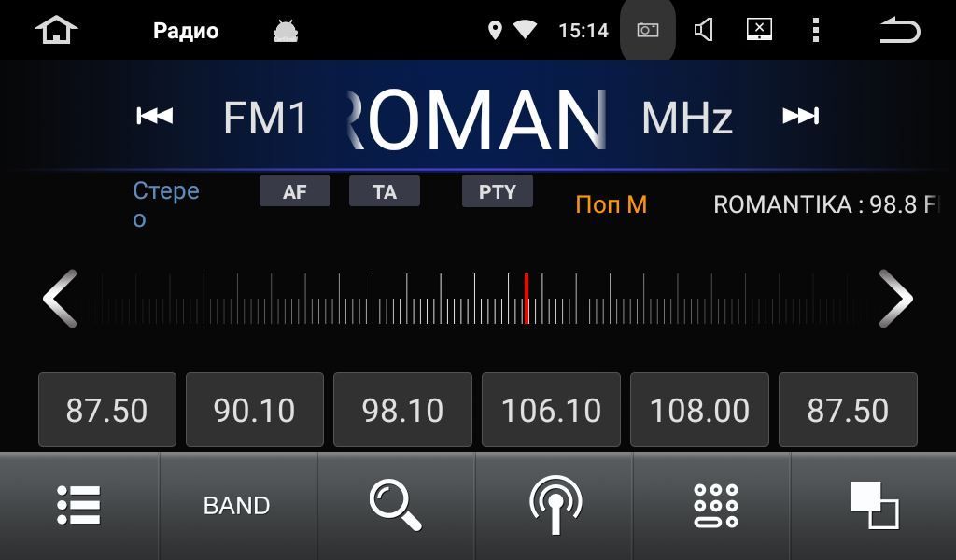Open the three-dot overflow menu
Screen dimensions: 956x560
click(x=815, y=30)
